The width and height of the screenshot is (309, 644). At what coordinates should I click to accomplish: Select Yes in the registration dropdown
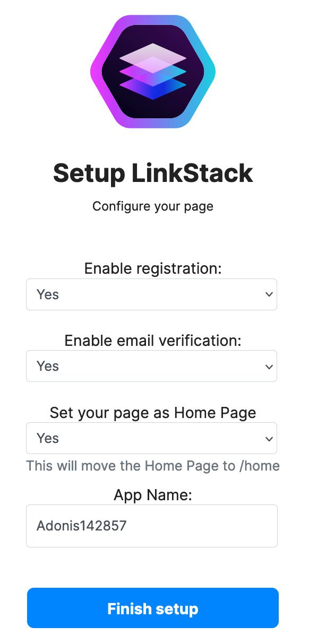pos(48,294)
